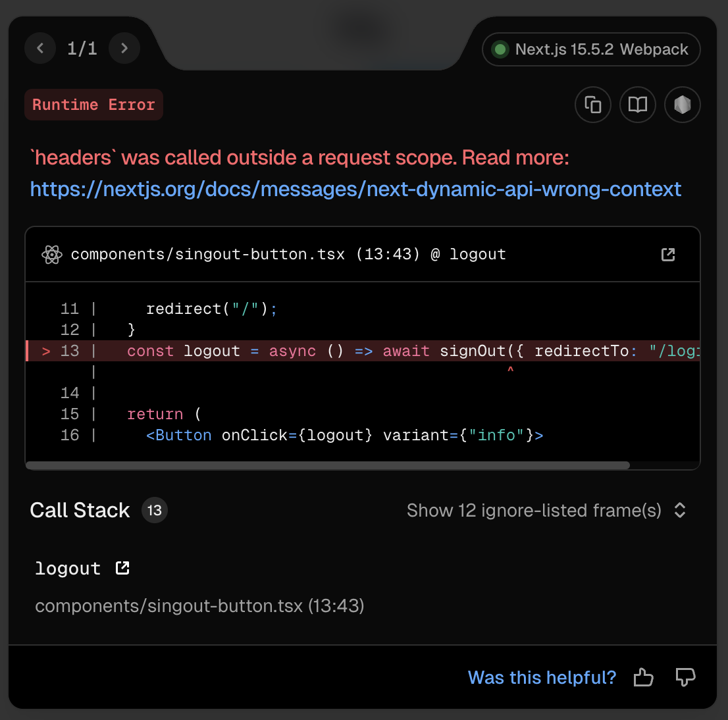
Task: Open the next-dynamic-api-wrong-context docs link
Action: coord(355,190)
